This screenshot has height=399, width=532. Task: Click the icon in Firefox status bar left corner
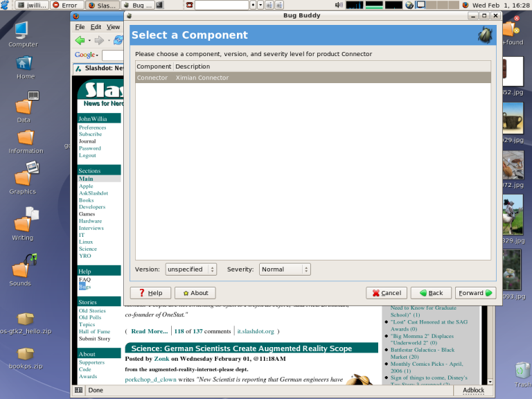pos(79,390)
